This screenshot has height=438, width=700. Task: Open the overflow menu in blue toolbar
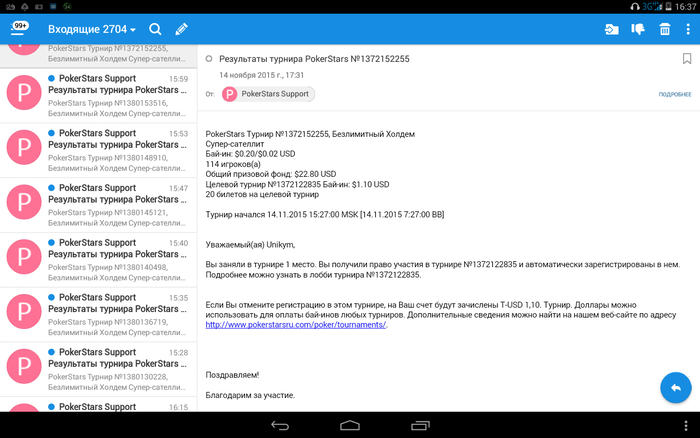pos(688,29)
